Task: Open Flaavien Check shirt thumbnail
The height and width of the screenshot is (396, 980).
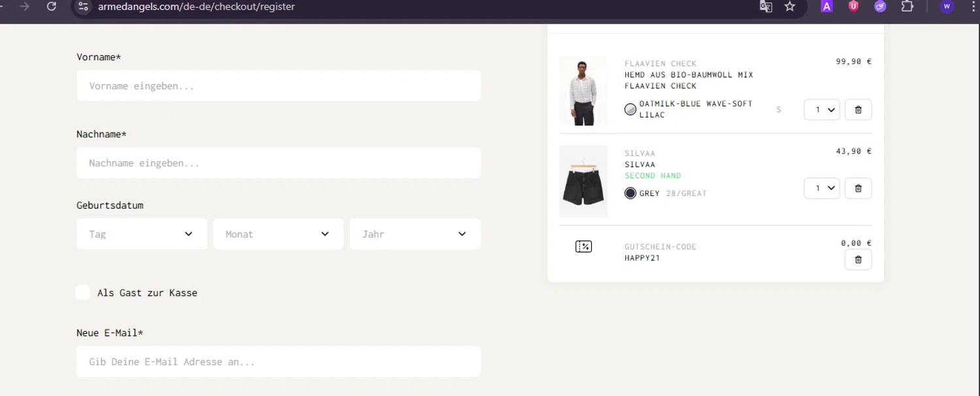Action: coord(583,91)
